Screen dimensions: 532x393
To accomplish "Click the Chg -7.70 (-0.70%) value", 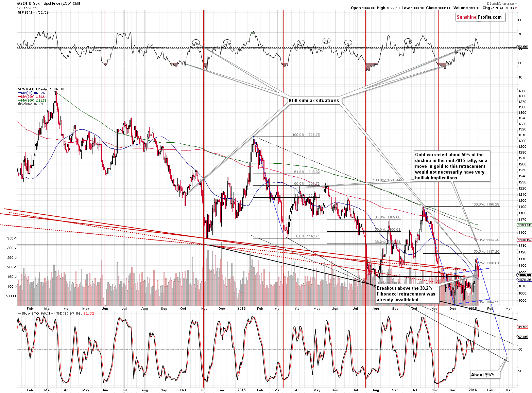I will point(498,8).
